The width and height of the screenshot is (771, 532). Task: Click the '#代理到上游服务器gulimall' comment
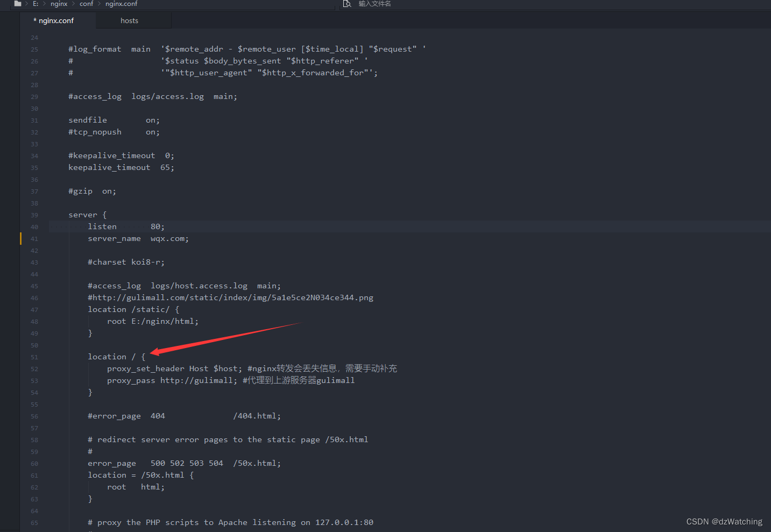tap(299, 380)
